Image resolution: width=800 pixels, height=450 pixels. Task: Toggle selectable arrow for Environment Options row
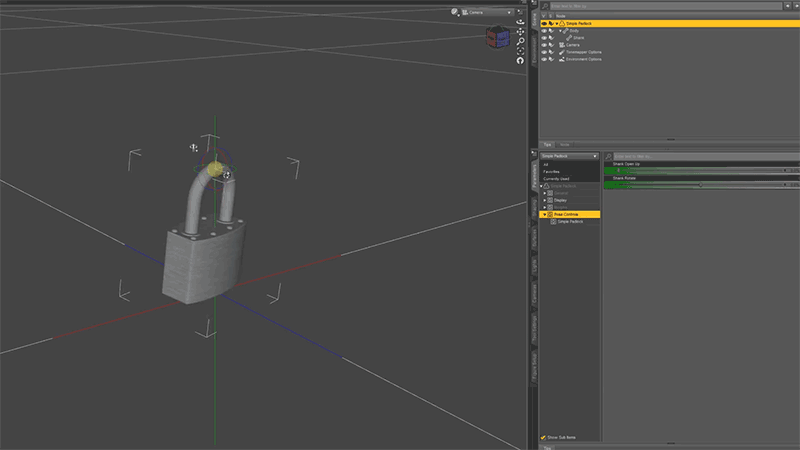tap(551, 59)
